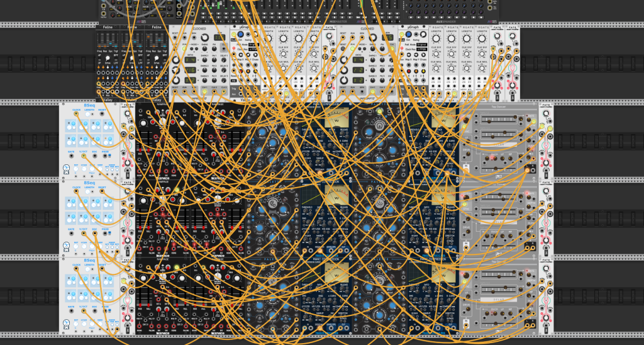Click the BPM display on left Clocked module
This screenshot has height=345, width=644.
click(220, 37)
